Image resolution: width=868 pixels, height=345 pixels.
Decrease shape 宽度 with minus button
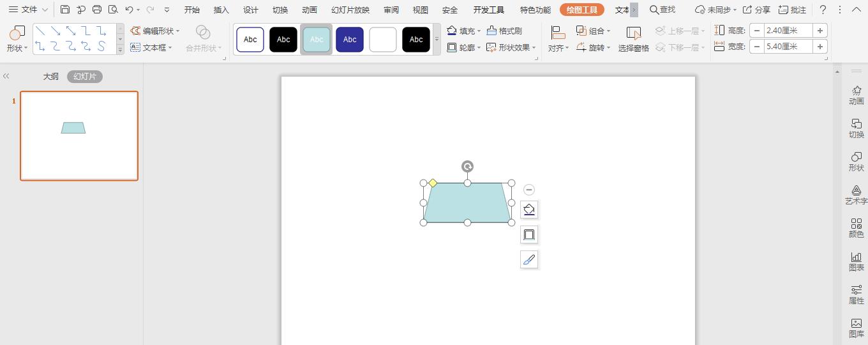tap(757, 47)
